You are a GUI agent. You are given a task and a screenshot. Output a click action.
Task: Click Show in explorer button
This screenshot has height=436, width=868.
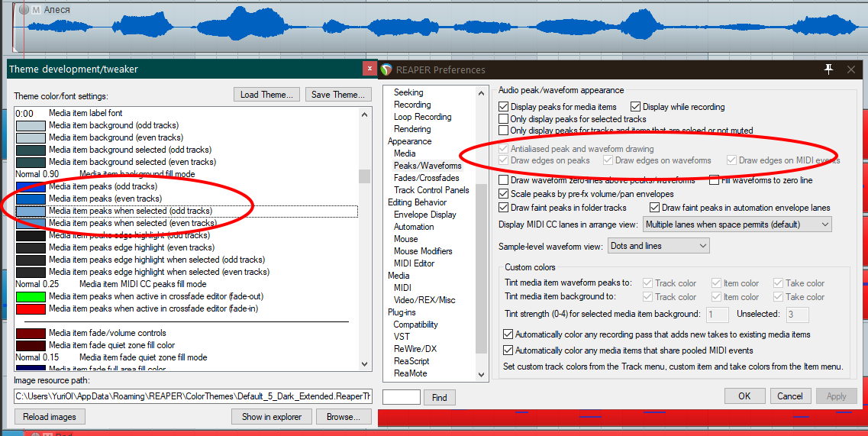[x=272, y=417]
